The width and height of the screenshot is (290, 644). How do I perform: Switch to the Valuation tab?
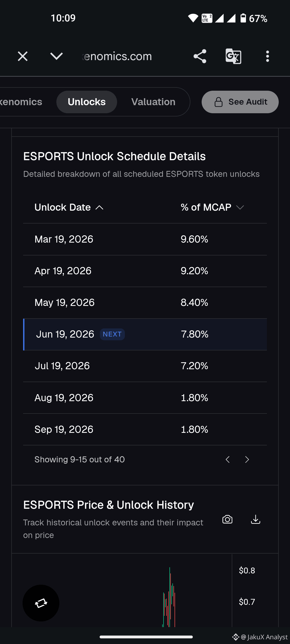coord(153,102)
